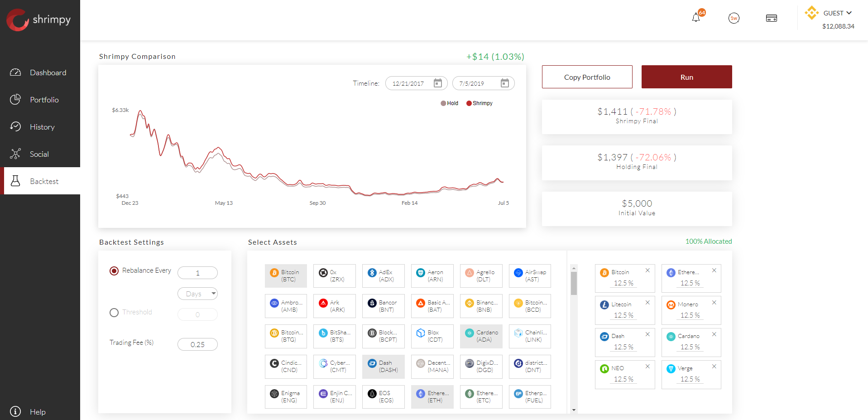Open the start date calendar icon
Image resolution: width=868 pixels, height=420 pixels.
click(x=438, y=83)
